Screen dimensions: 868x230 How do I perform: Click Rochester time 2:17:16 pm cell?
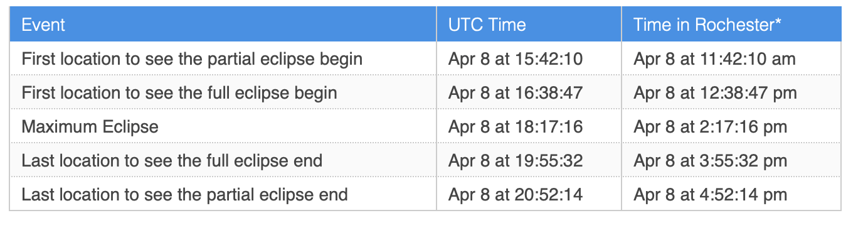click(x=731, y=127)
